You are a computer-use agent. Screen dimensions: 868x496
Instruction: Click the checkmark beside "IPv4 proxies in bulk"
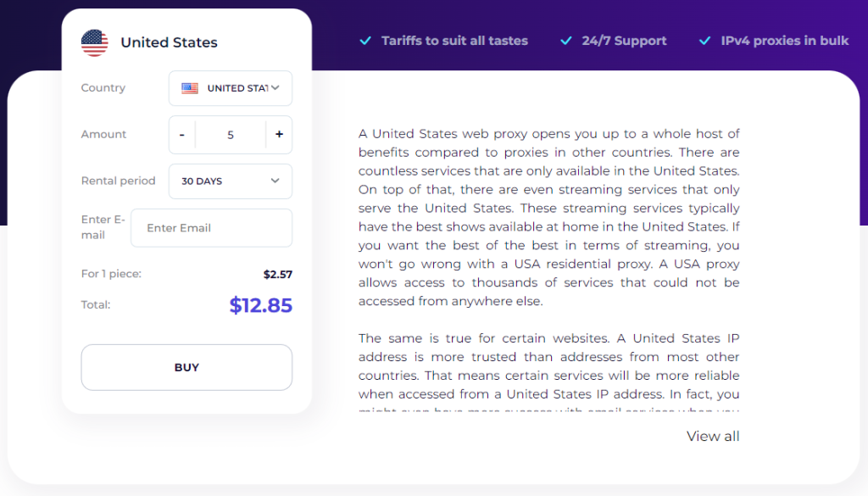point(704,41)
